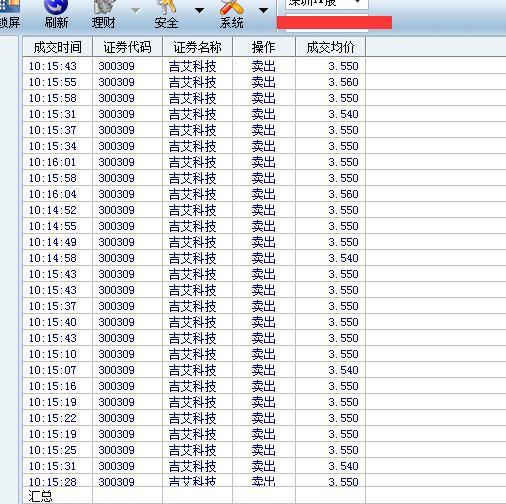
Task: Expand the dropdown arrow beside 系统
Action: pyautogui.click(x=264, y=10)
